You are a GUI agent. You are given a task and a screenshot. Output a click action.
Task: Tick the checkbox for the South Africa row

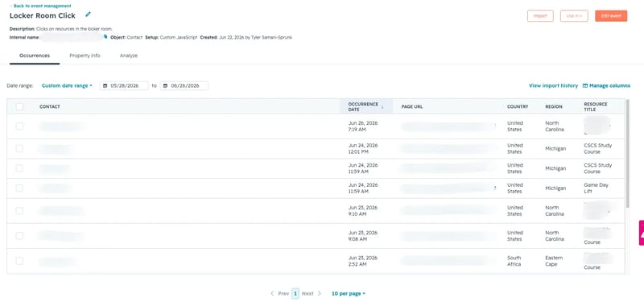pyautogui.click(x=19, y=261)
